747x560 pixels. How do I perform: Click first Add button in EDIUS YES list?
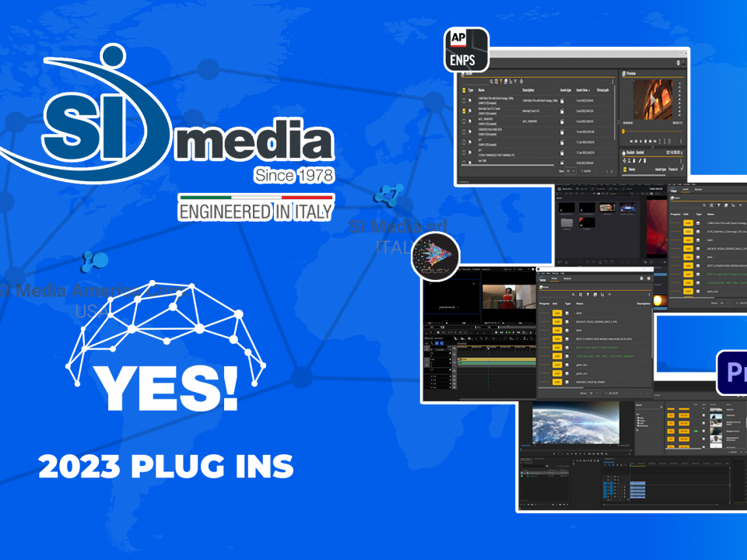coord(557,313)
